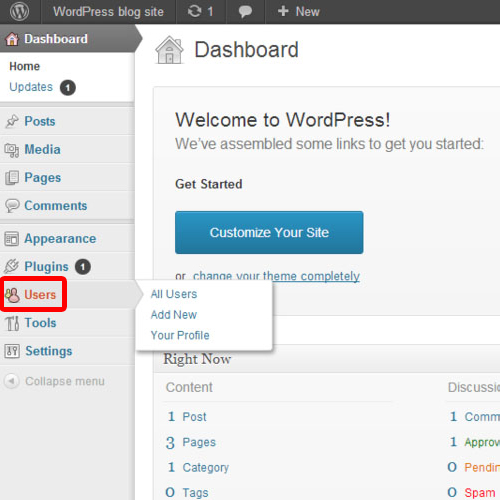This screenshot has width=500, height=500.
Task: Click the Collapse menu arrow icon
Action: [12, 381]
